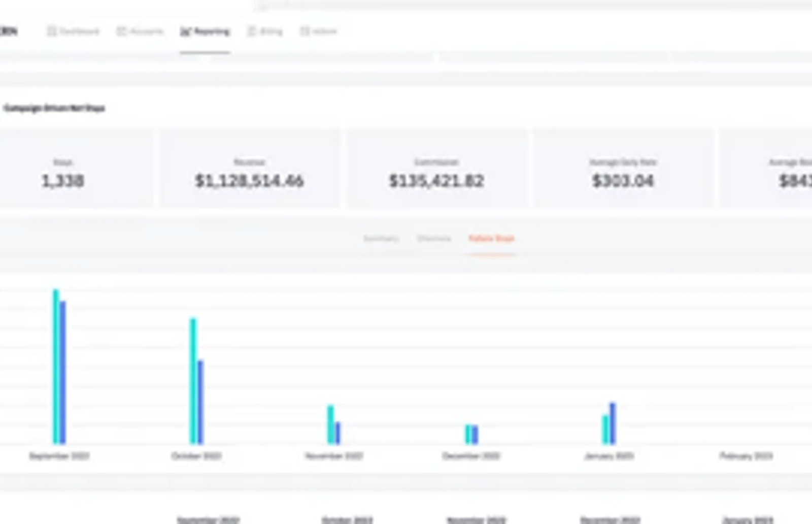Click the November 2022 table column header

click(477, 520)
